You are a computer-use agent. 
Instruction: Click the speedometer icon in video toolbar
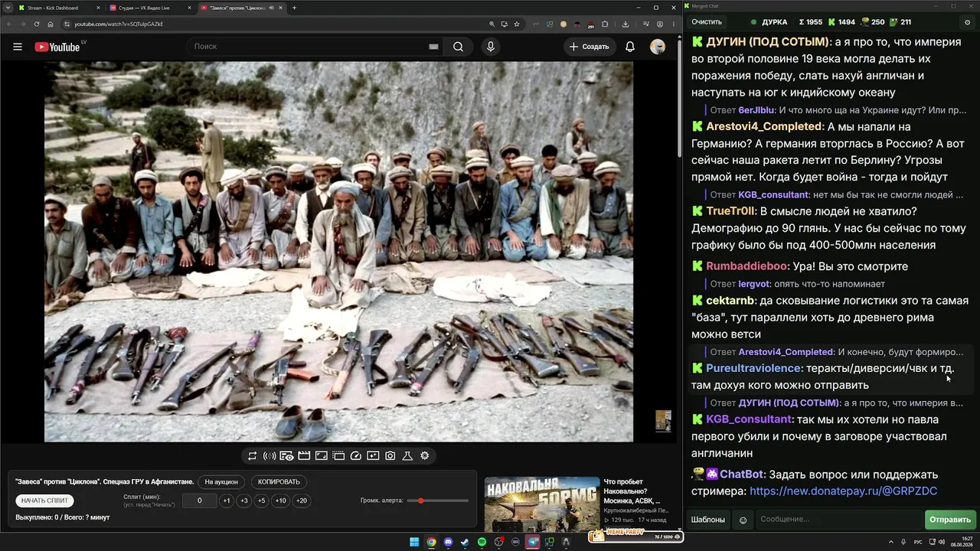point(355,456)
